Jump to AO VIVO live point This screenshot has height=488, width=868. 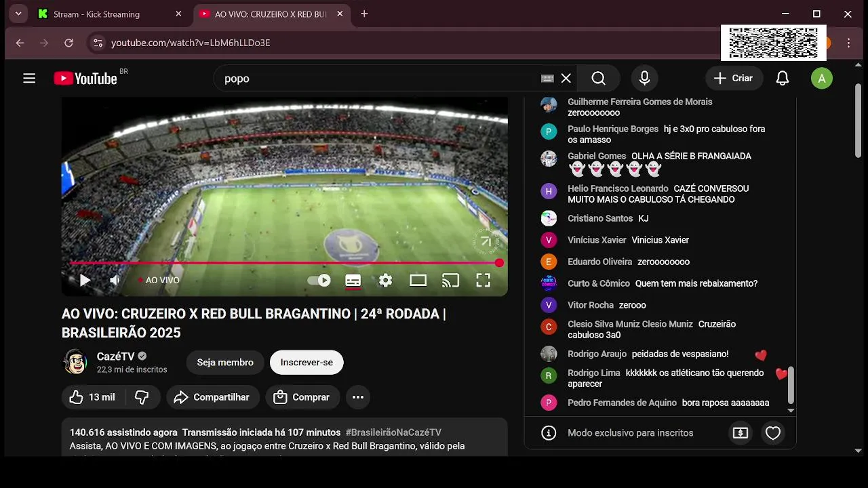(159, 280)
